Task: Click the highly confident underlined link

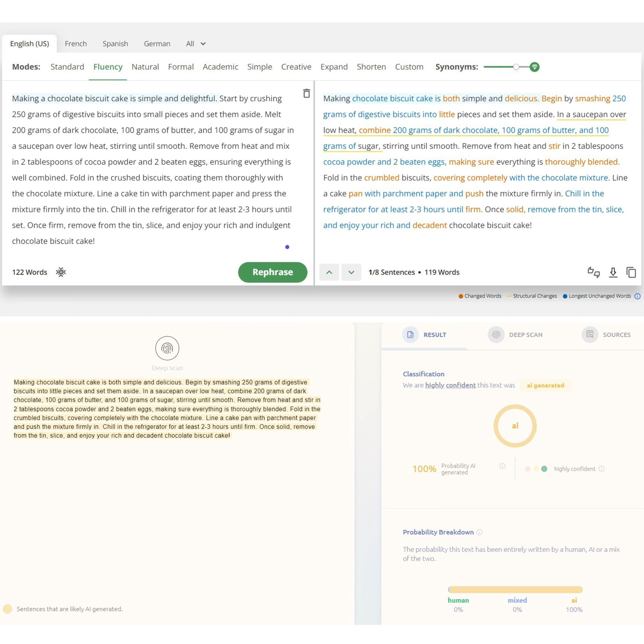Action: [450, 385]
